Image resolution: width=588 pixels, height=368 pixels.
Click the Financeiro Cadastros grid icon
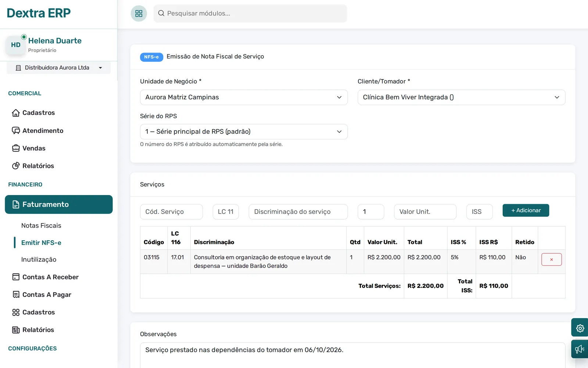pos(16,312)
